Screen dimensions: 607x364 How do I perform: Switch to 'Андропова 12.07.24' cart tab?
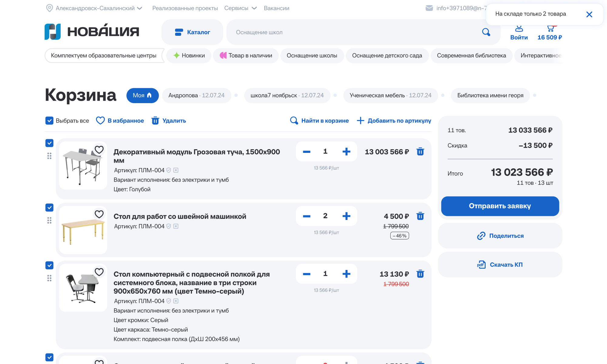[x=196, y=96]
